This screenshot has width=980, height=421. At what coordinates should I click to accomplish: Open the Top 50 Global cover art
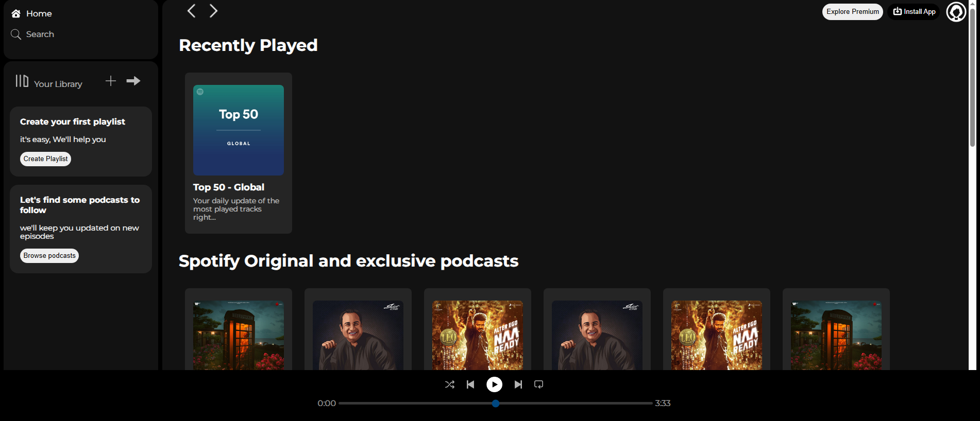tap(239, 130)
